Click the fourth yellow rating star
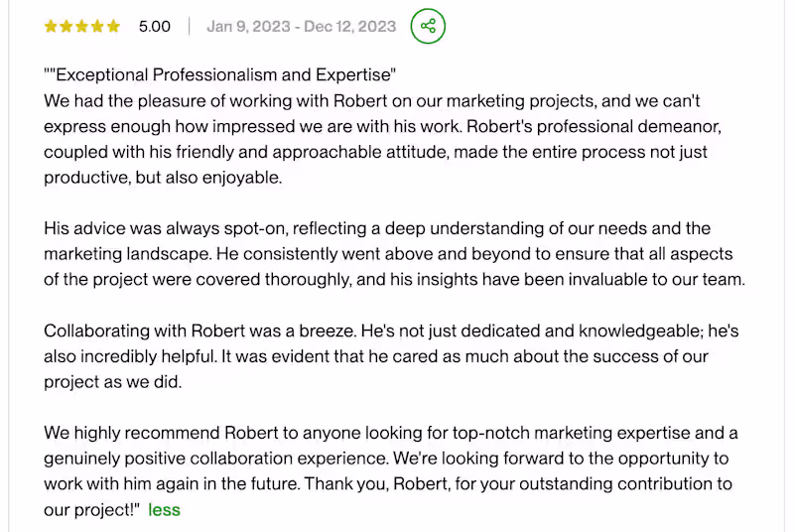The image size is (794, 532). click(97, 27)
